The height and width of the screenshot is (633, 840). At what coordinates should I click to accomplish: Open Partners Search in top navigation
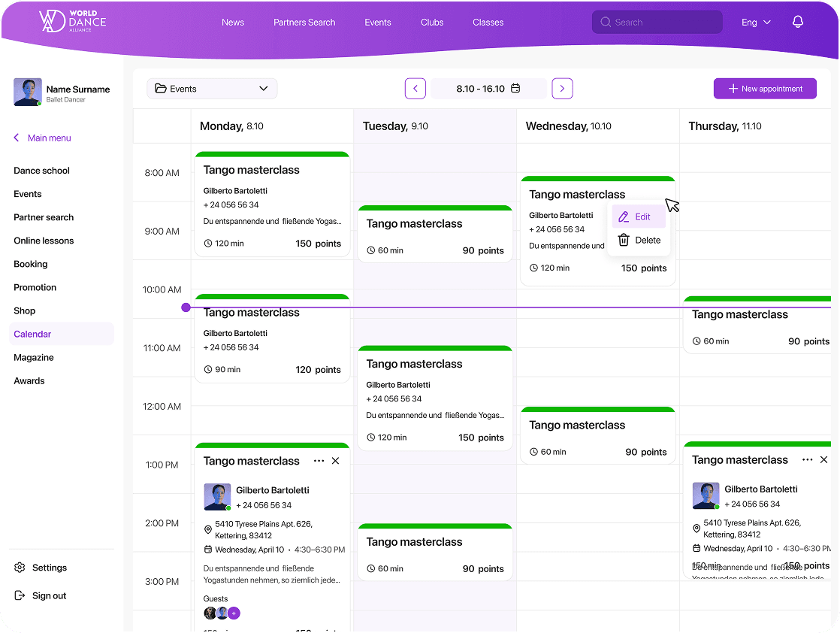(x=304, y=22)
